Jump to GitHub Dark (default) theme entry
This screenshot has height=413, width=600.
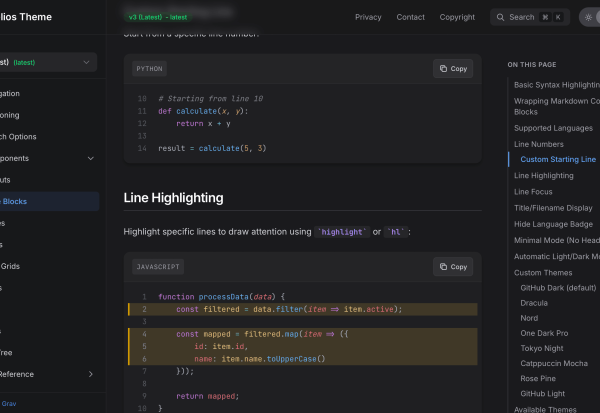(x=558, y=288)
